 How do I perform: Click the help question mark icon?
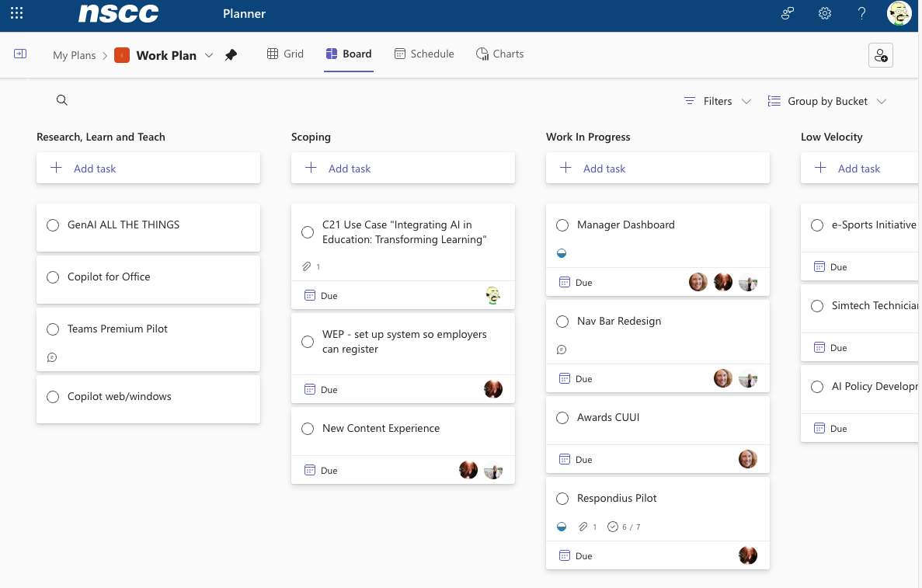861,13
